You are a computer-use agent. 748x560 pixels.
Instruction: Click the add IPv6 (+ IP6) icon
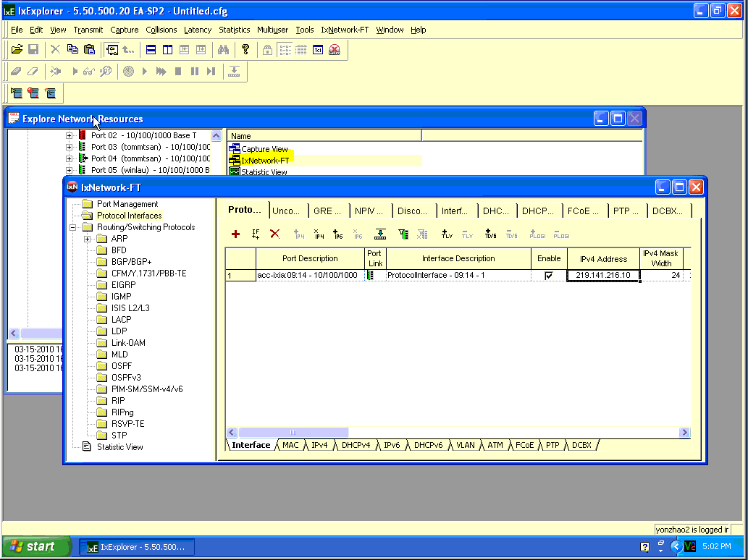[x=338, y=234]
